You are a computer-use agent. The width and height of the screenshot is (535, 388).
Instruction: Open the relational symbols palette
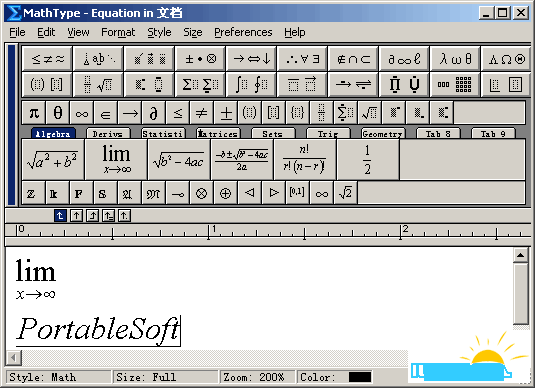click(47, 59)
